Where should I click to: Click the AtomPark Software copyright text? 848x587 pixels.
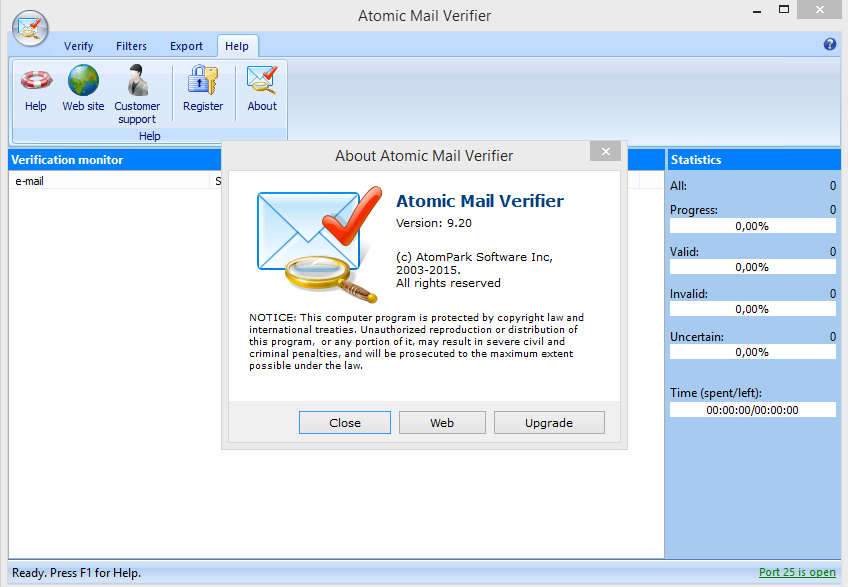click(x=474, y=269)
